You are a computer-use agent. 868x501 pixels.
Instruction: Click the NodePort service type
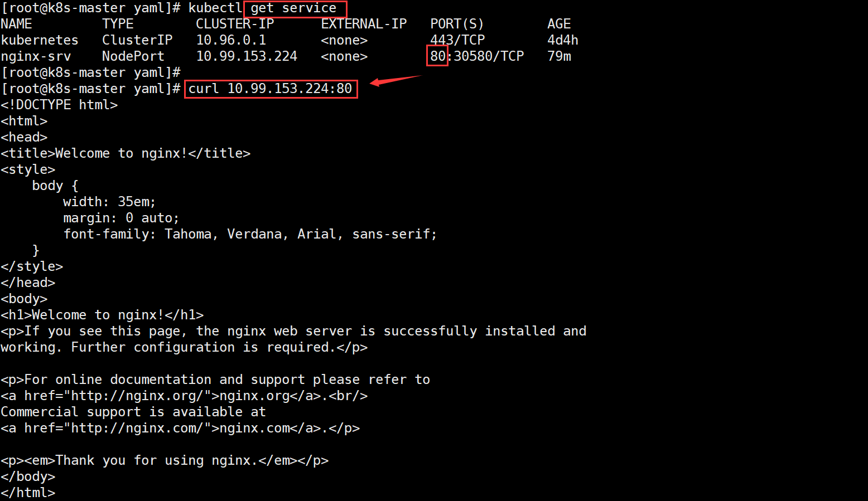pos(133,56)
